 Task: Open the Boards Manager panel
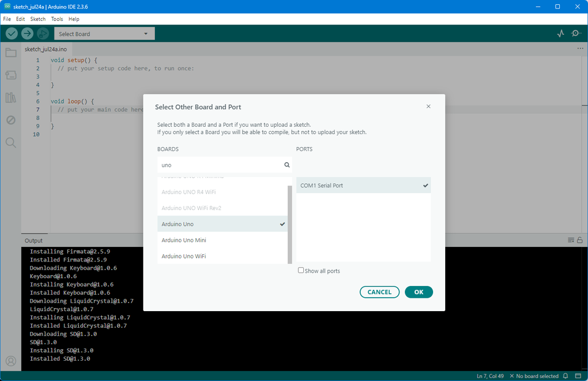10,74
